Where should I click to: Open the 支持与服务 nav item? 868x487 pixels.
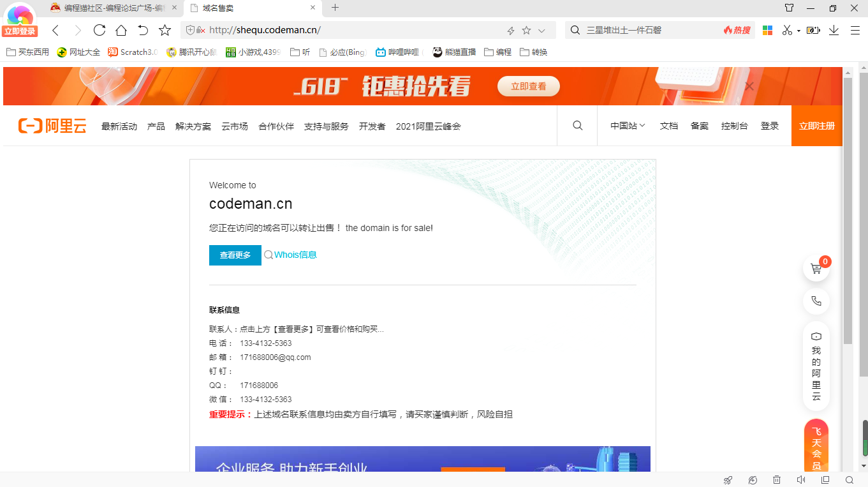click(x=327, y=126)
